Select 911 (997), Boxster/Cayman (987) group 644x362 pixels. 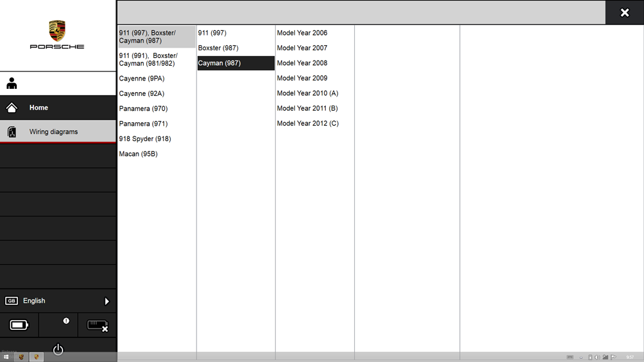pos(157,37)
